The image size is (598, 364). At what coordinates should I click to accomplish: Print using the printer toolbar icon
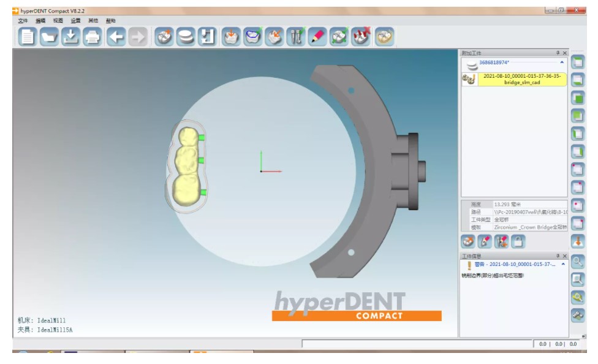[x=93, y=37]
